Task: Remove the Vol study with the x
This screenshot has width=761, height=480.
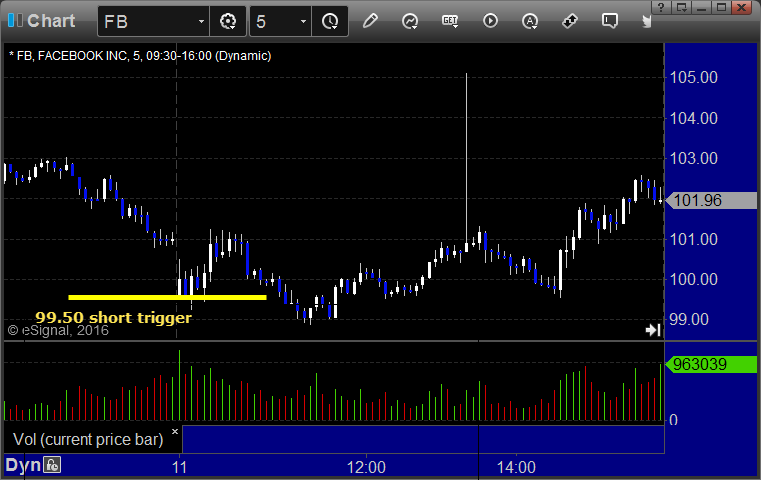Action: coord(175,431)
